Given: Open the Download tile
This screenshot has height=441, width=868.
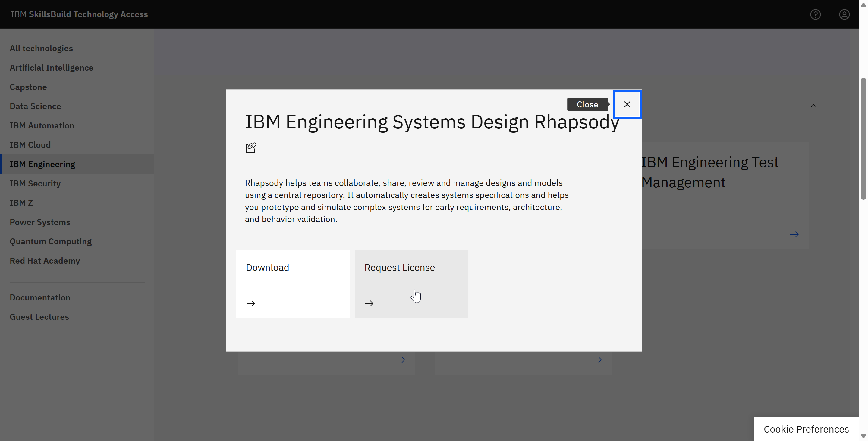Looking at the screenshot, I should pyautogui.click(x=293, y=284).
